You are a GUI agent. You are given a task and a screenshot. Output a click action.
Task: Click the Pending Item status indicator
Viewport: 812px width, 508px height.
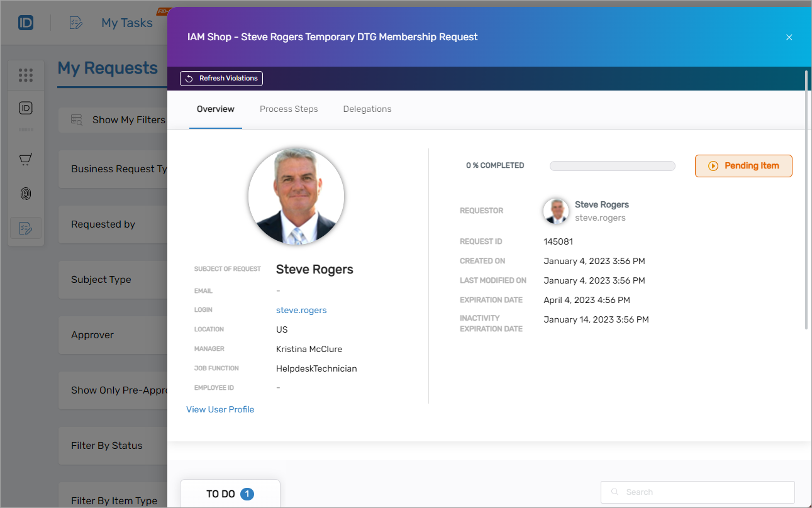coord(743,165)
